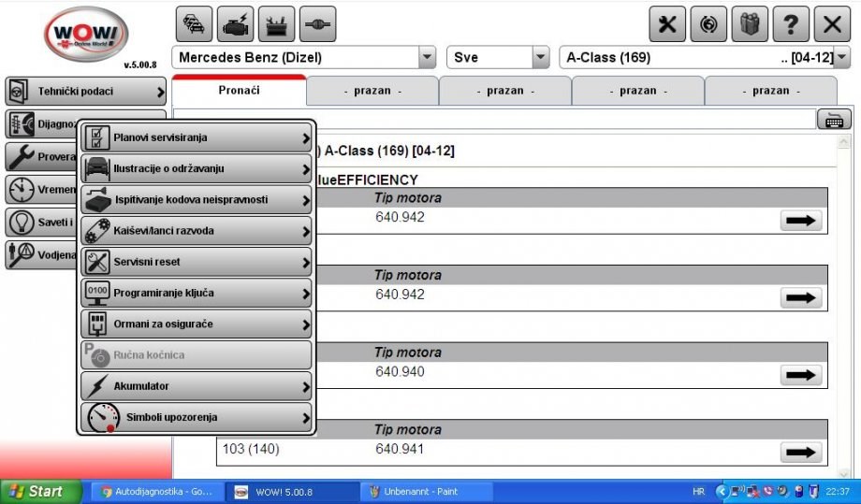Image resolution: width=861 pixels, height=504 pixels.
Task: Open Simboli upozorenja menu item
Action: pos(197,417)
